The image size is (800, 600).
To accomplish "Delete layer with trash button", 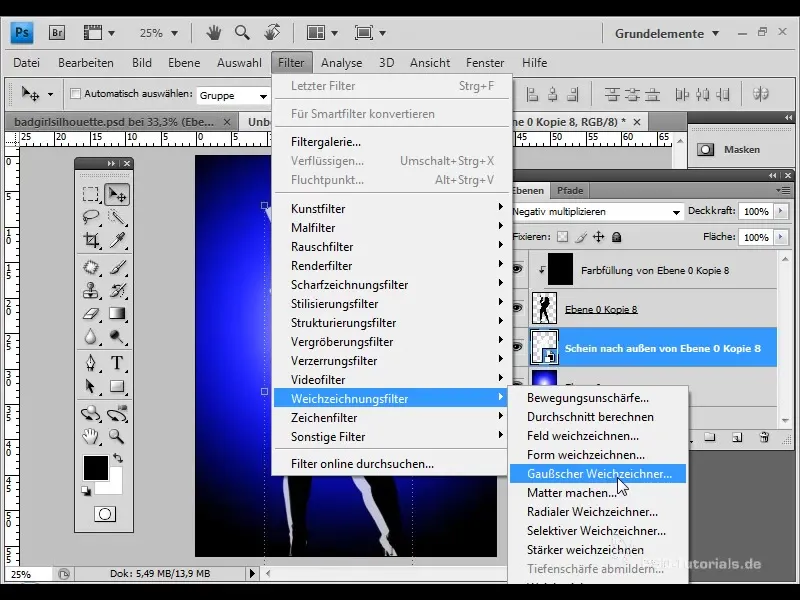I will tap(764, 437).
